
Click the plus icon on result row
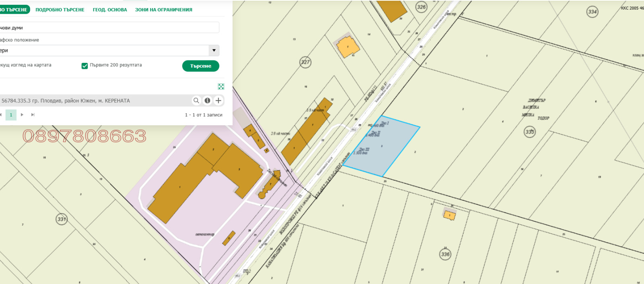coord(218,101)
